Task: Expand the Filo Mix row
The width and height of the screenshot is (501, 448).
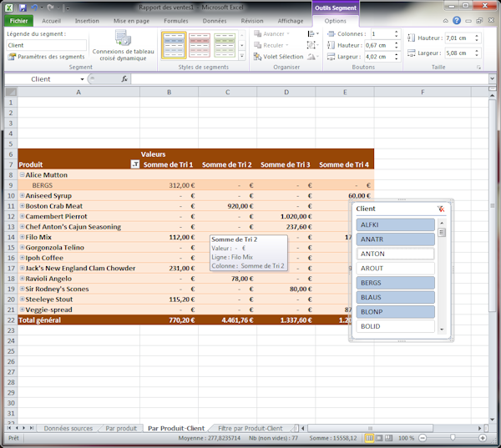Action: (x=22, y=237)
